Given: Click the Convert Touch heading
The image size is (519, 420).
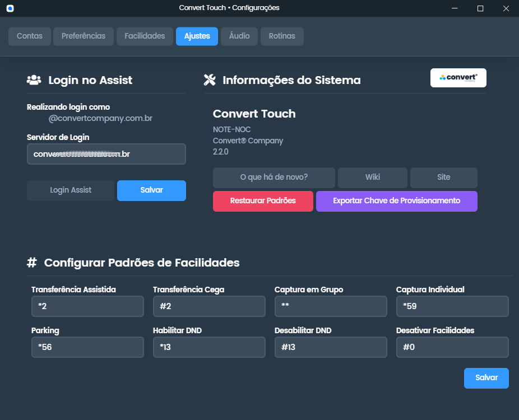Looking at the screenshot, I should pyautogui.click(x=254, y=114).
